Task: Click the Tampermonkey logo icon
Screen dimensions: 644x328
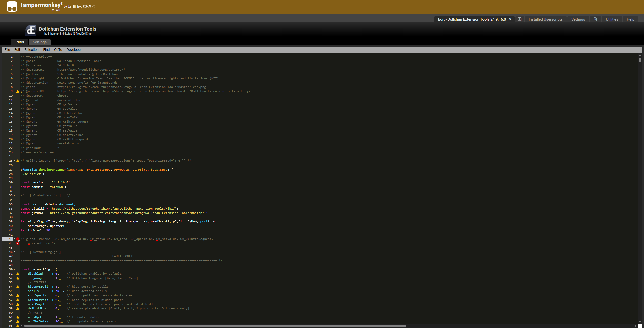Action: coord(12,7)
